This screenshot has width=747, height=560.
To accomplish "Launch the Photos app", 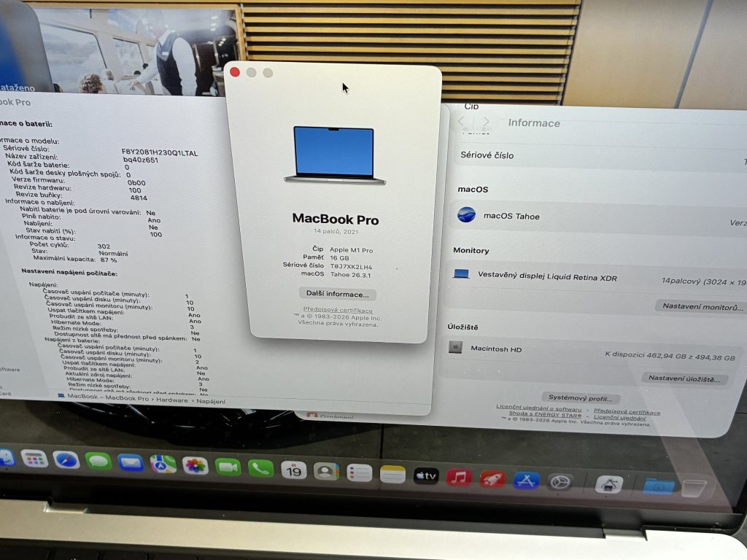I will [195, 465].
